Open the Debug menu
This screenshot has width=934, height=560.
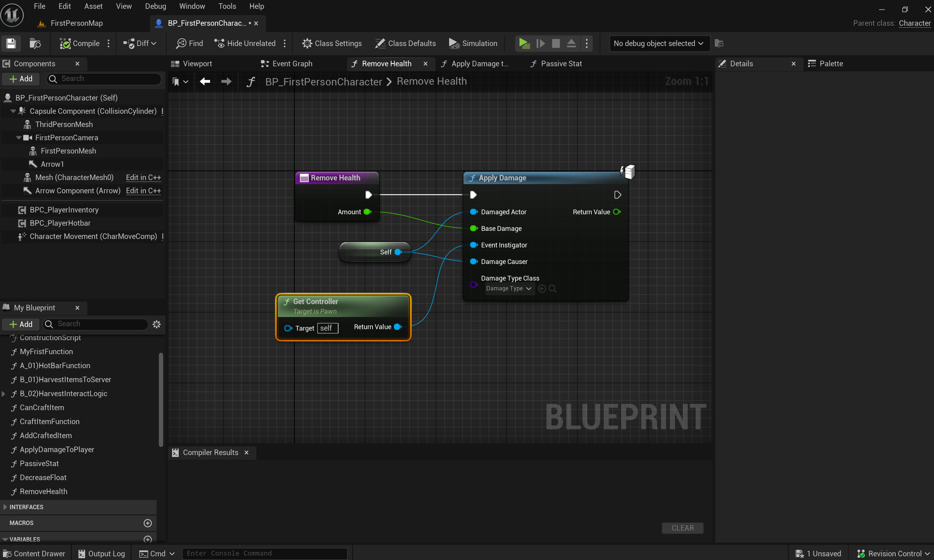click(x=155, y=6)
